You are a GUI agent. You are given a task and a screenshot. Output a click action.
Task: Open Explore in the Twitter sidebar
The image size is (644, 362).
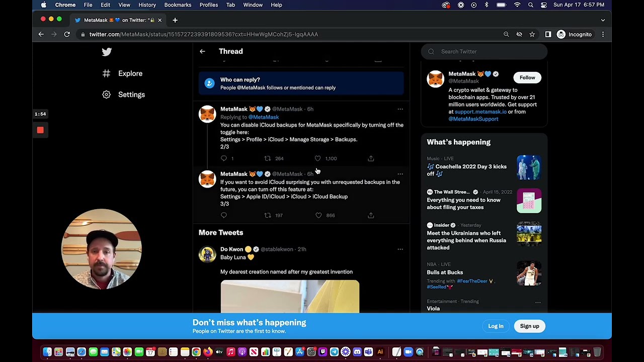(123, 73)
